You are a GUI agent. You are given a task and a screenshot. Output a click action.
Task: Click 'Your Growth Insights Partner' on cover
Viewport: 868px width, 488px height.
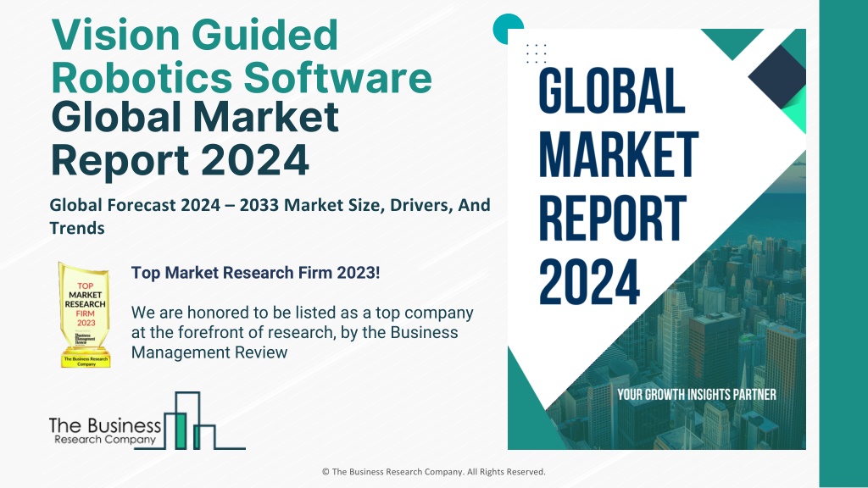click(697, 395)
